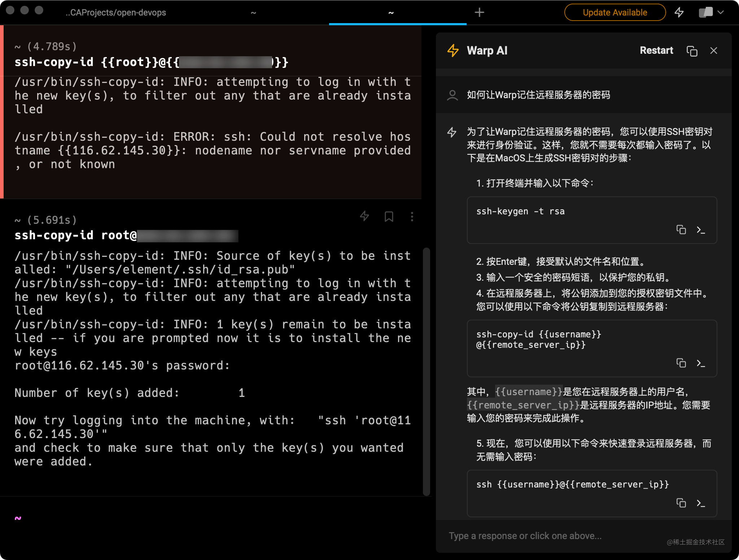Run the ssh-copy-id command in terminal
Screen dimensions: 739x560
click(x=701, y=364)
